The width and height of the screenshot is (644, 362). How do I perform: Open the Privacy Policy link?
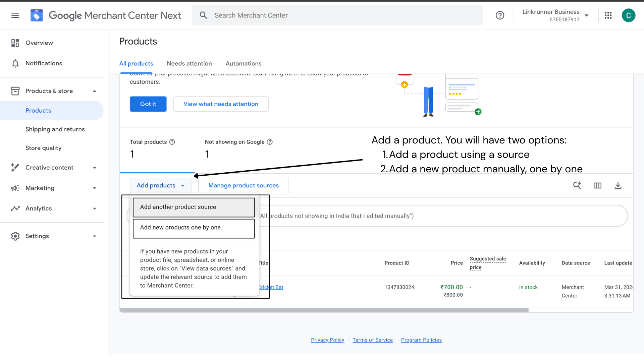click(327, 340)
